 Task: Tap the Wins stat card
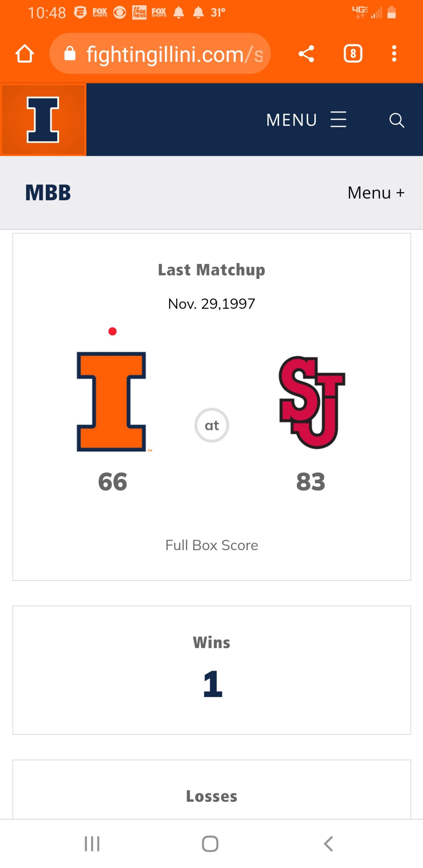point(212,669)
